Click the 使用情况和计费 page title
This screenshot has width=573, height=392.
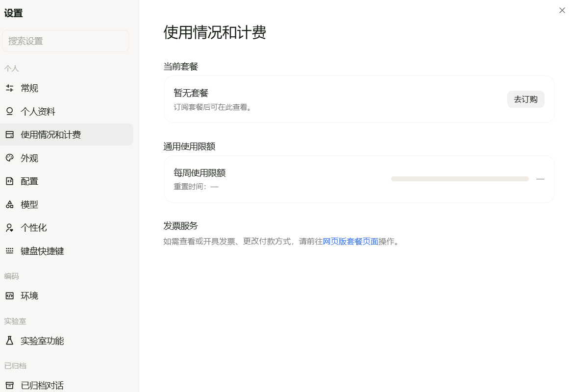point(215,32)
